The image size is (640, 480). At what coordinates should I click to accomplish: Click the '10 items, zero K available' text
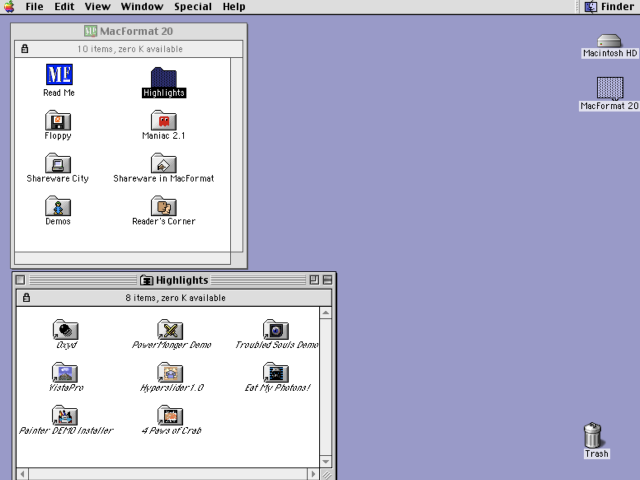click(130, 49)
